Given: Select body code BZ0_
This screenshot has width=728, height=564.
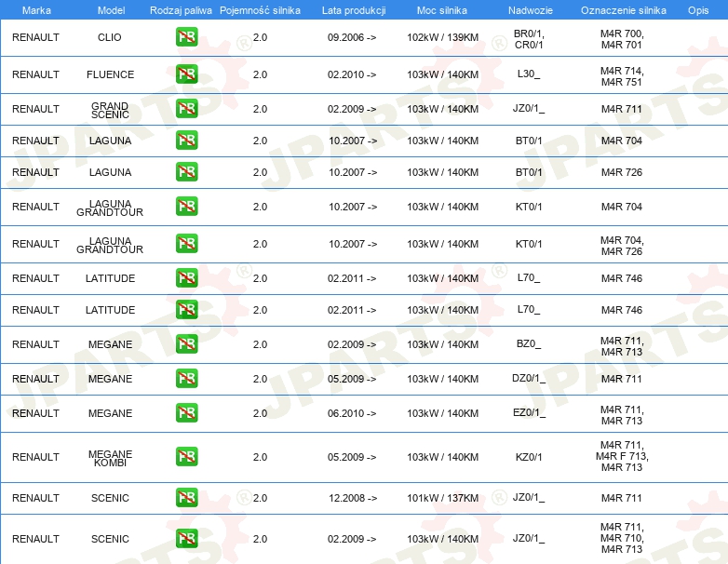Looking at the screenshot, I should tap(529, 344).
